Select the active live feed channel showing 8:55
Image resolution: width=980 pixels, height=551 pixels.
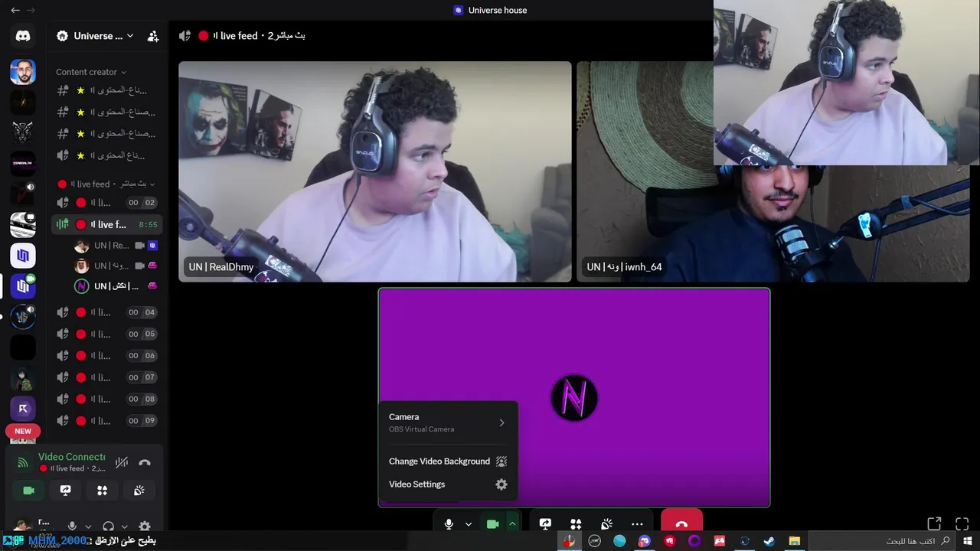(x=106, y=224)
